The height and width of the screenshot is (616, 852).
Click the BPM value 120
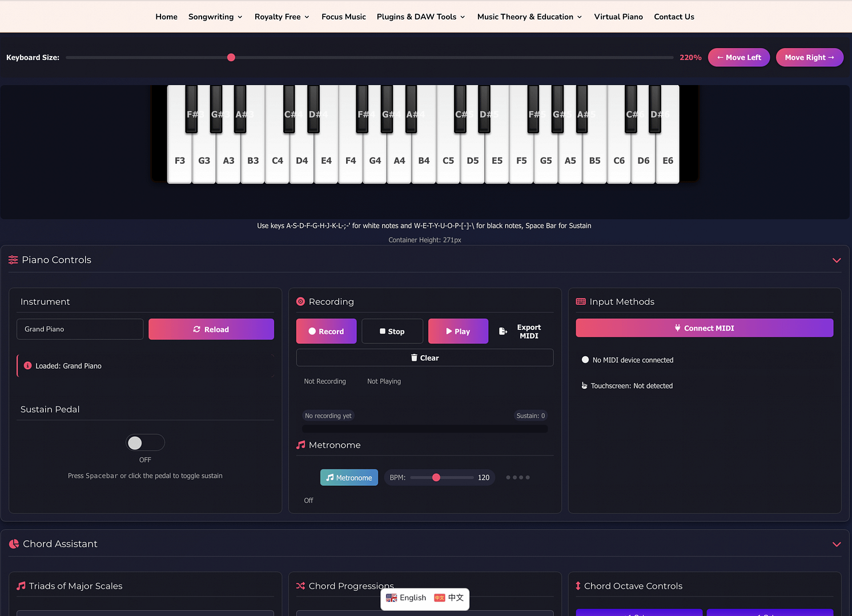[484, 477]
